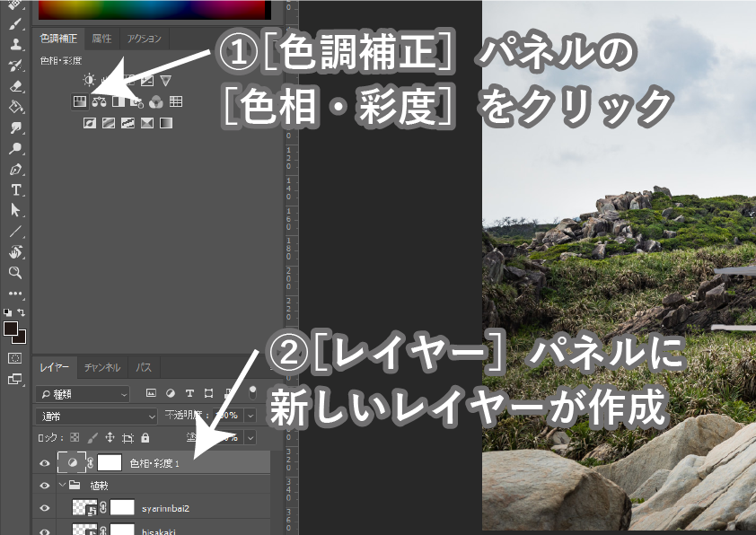Select the Pen tool
Screen dimensions: 756x535
click(15, 169)
